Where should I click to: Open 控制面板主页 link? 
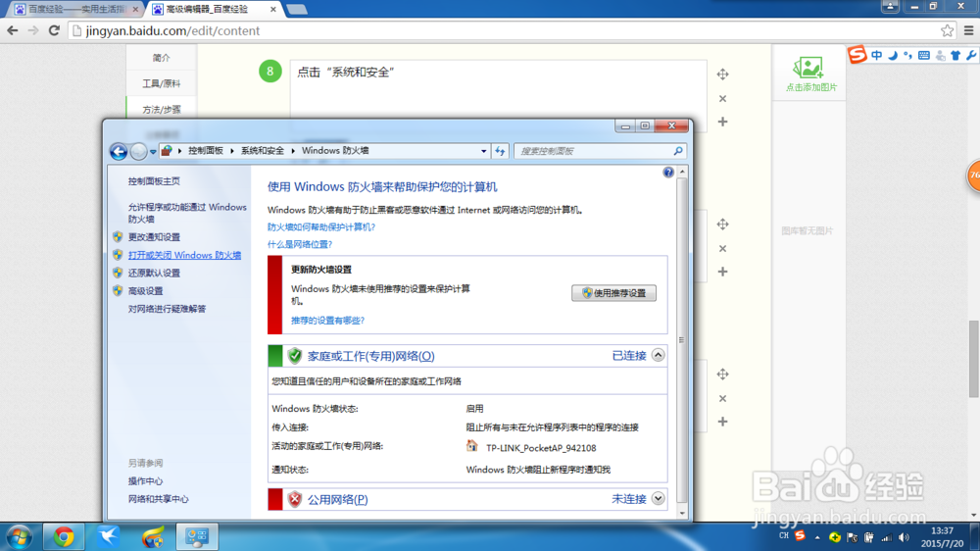click(154, 181)
